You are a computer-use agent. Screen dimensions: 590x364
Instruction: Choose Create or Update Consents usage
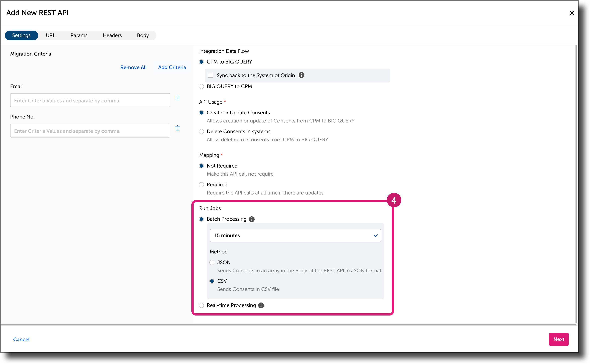[201, 113]
